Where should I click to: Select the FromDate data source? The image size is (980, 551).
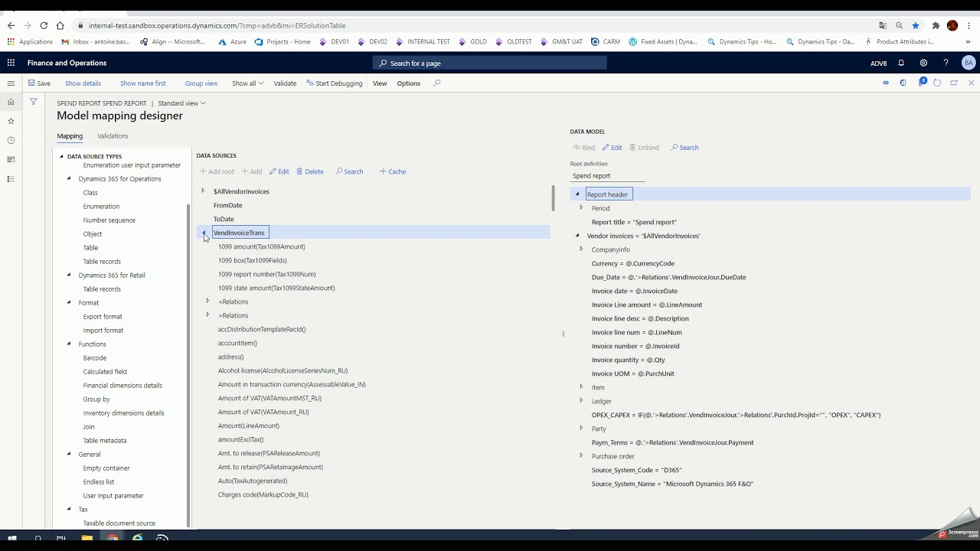[x=227, y=205]
